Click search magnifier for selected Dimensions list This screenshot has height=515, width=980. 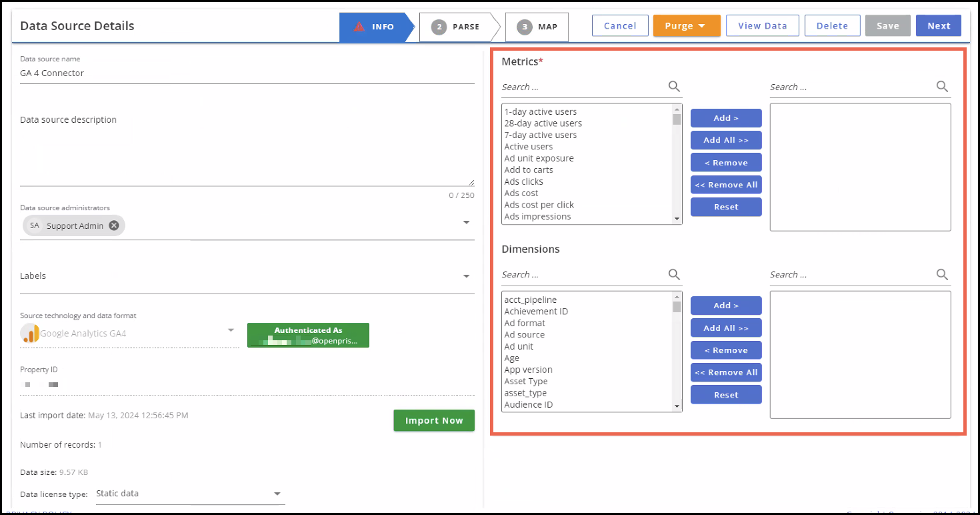point(942,274)
